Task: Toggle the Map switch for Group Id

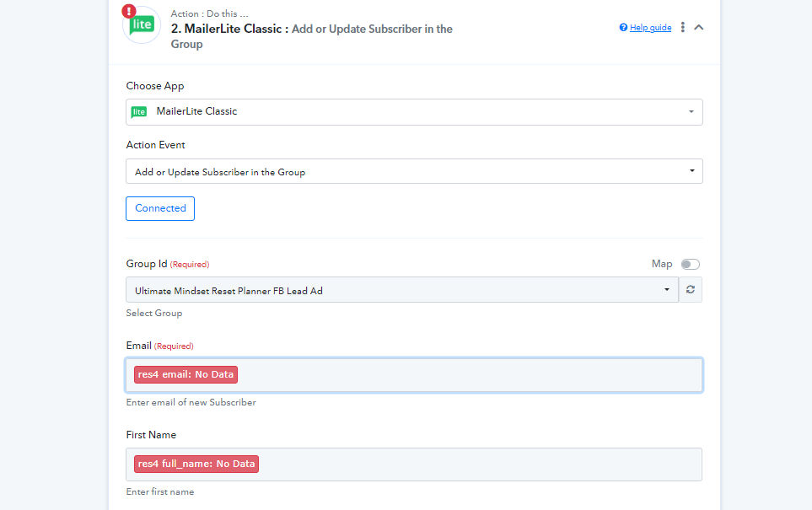Action: pyautogui.click(x=691, y=265)
